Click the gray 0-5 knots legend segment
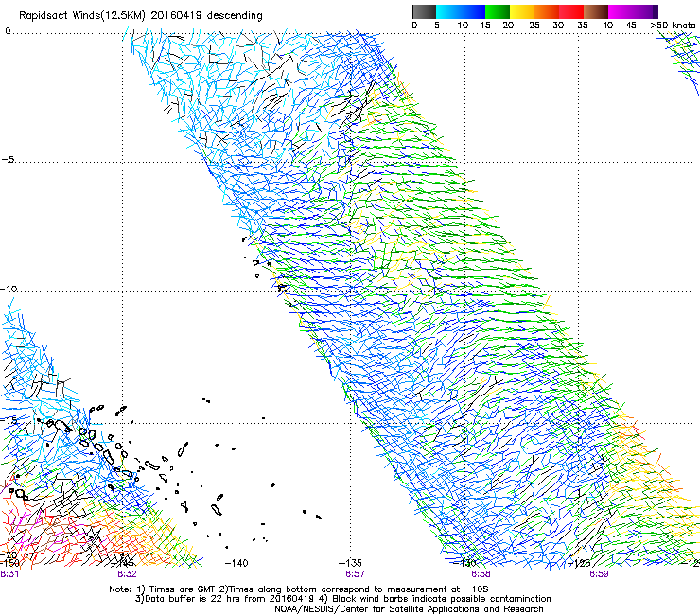This screenshot has width=700, height=615. pyautogui.click(x=424, y=11)
